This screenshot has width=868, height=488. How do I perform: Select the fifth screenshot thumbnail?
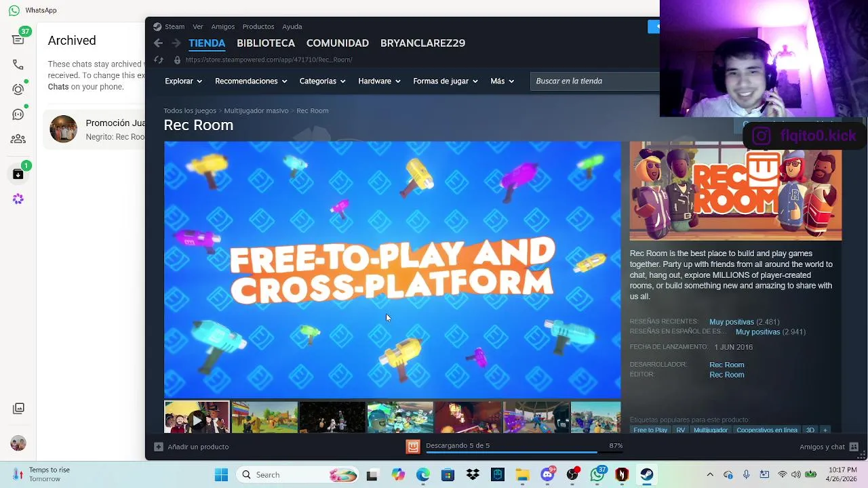tap(468, 418)
